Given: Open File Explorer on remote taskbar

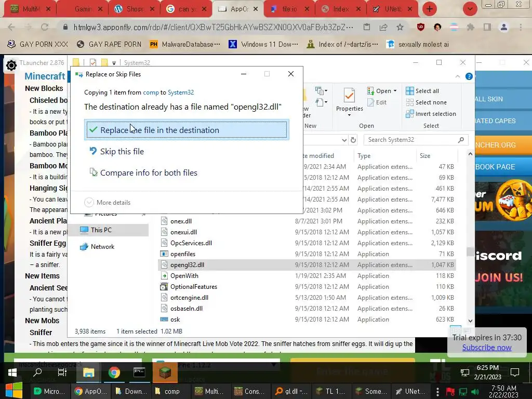Looking at the screenshot, I should [x=88, y=372].
